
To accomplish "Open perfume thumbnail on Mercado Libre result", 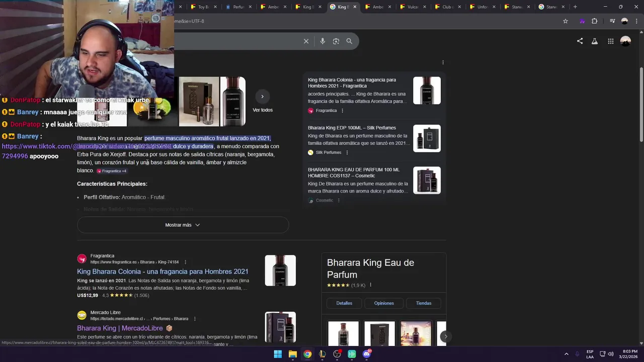I will click(280, 327).
